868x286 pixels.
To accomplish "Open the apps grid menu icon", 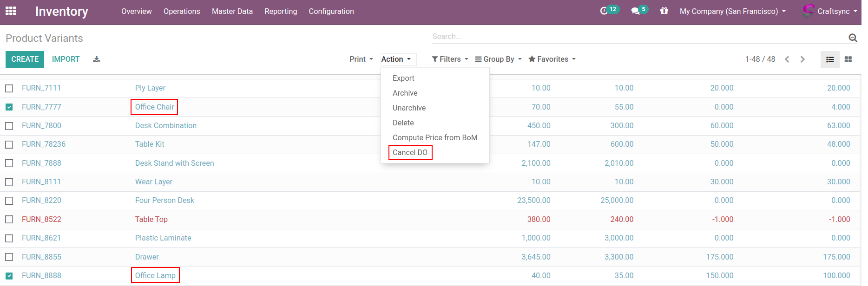I will click(11, 11).
